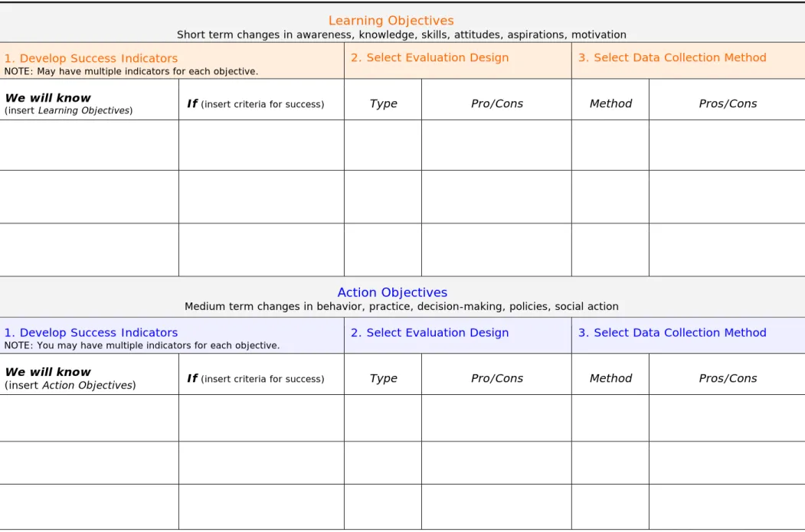The width and height of the screenshot is (805, 532).
Task: Click "(insert Learning Objectives)" placeholder text
Action: pos(69,110)
